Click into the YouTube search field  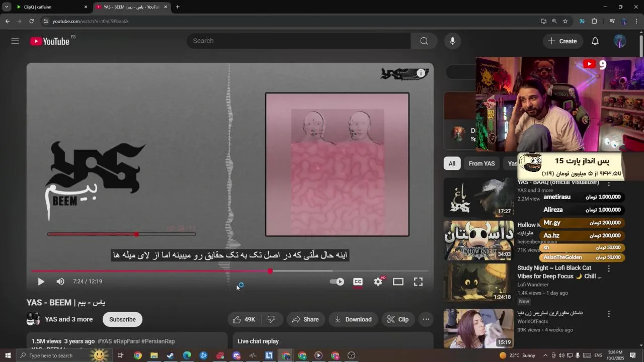point(298,41)
